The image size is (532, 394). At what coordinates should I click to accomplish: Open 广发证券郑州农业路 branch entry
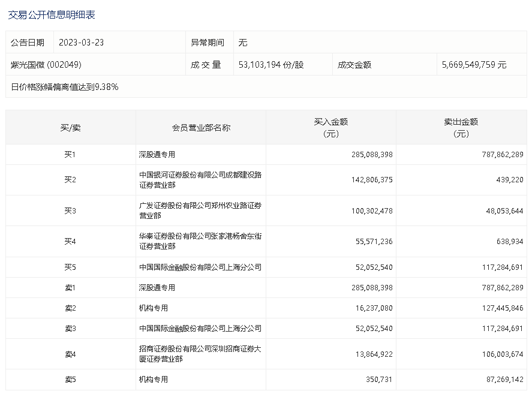200,210
